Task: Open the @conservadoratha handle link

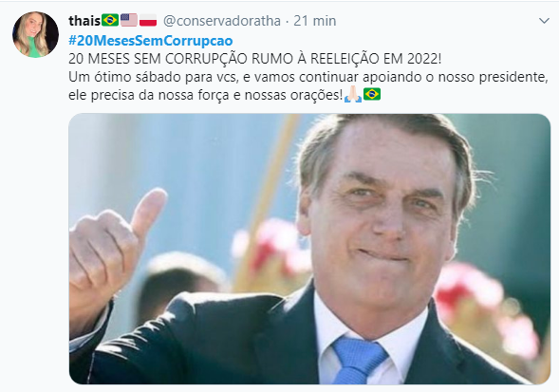Action: pyautogui.click(x=222, y=21)
